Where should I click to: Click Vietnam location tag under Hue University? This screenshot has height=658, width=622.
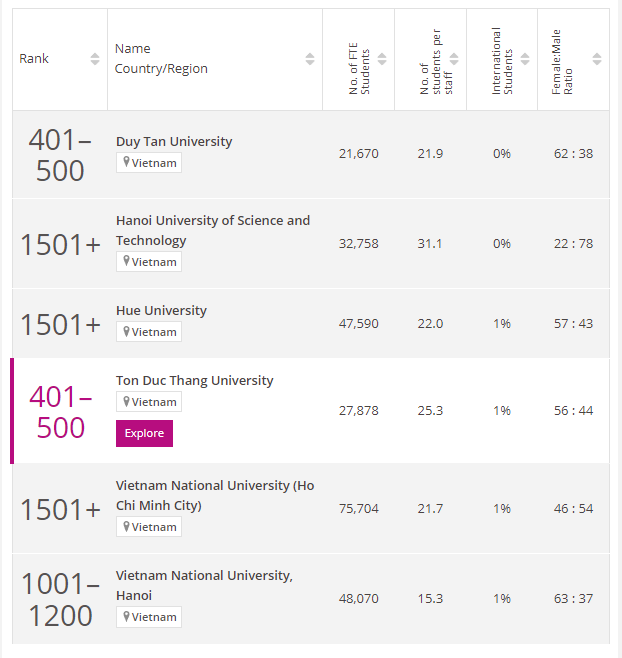tap(149, 332)
